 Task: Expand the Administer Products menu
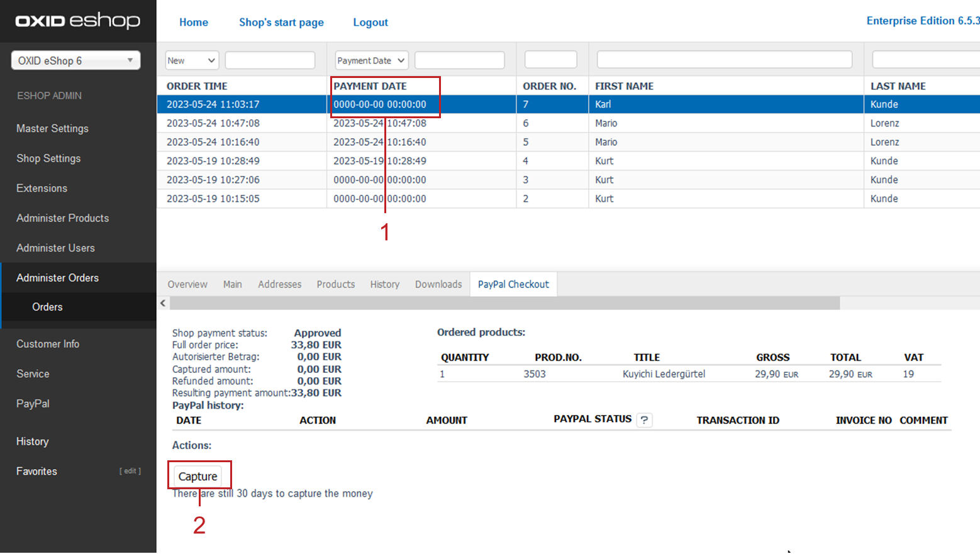coord(62,218)
